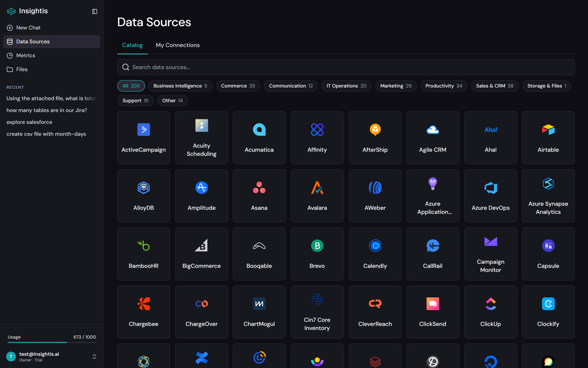Select the Brevo green icon
The height and width of the screenshot is (368, 588).
(x=317, y=246)
